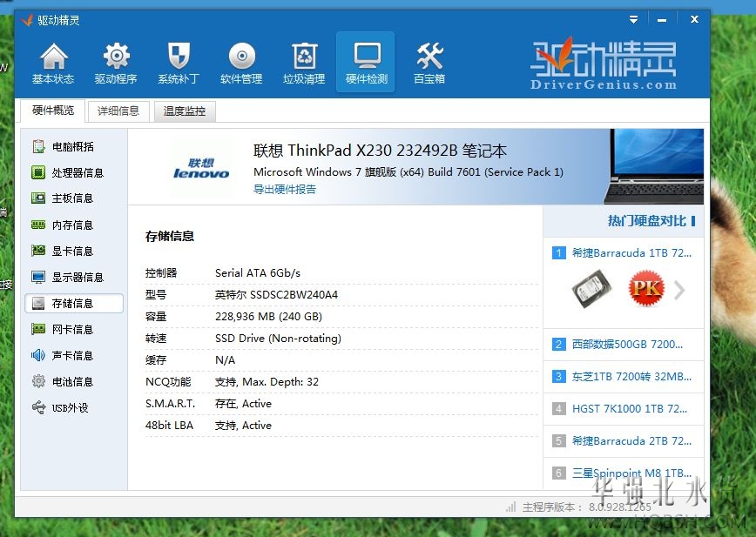Open the 驱动程序 gear icon

coord(116,56)
